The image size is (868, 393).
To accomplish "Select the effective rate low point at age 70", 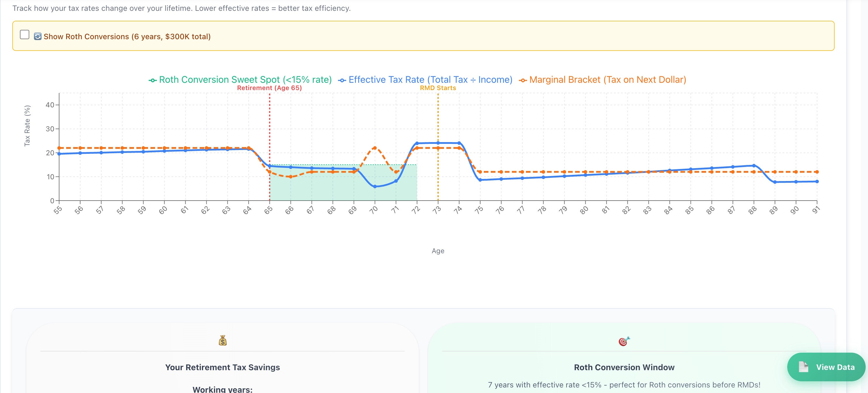I will [375, 186].
